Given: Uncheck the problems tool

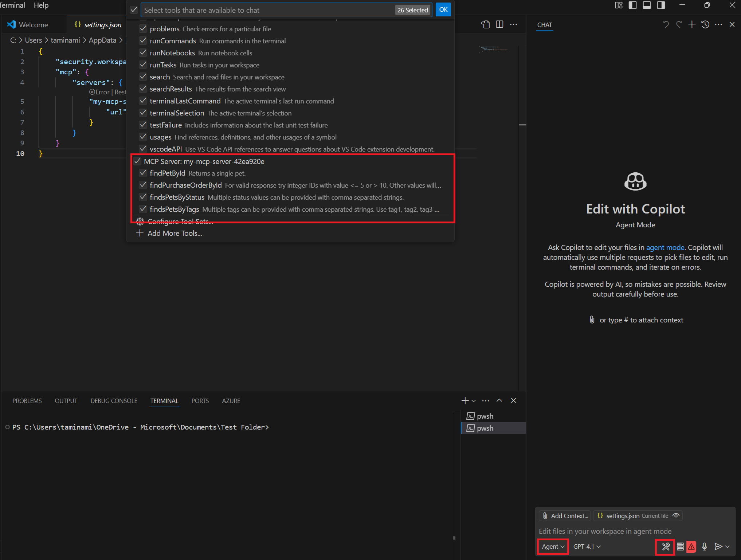Looking at the screenshot, I should coord(143,28).
